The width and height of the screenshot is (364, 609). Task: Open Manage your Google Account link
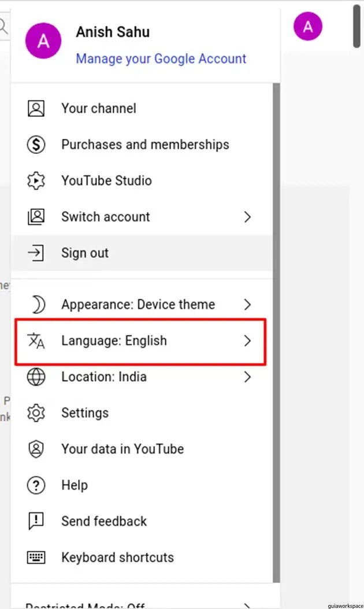(161, 58)
